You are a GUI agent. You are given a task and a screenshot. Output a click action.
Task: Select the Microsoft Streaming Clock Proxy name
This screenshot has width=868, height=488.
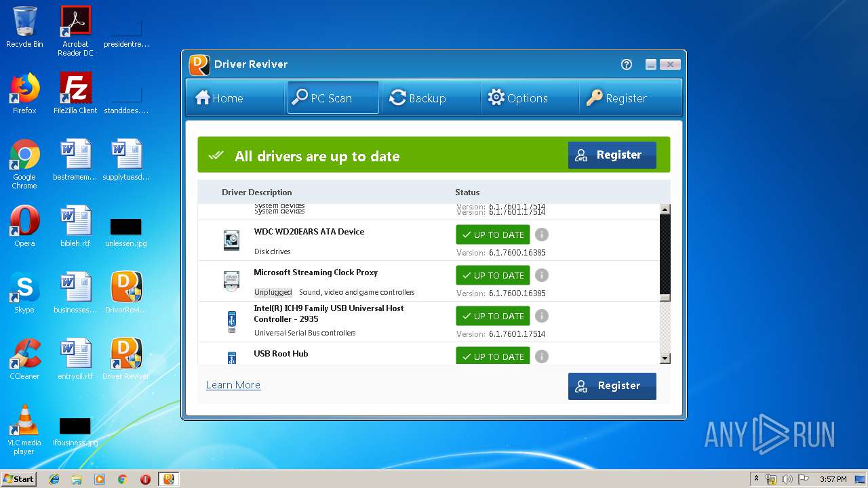click(316, 272)
